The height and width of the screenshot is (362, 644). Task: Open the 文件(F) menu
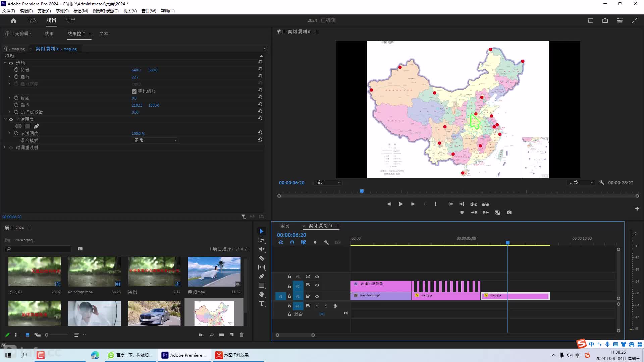[8, 11]
